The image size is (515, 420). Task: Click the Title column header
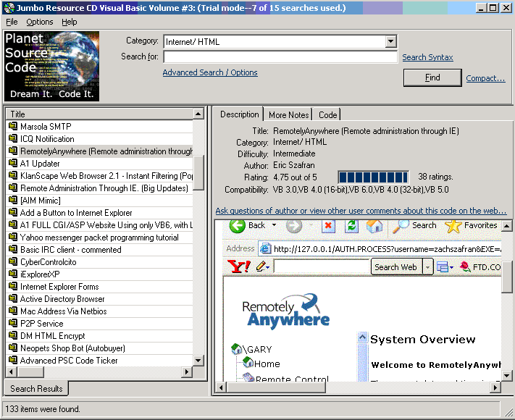99,114
